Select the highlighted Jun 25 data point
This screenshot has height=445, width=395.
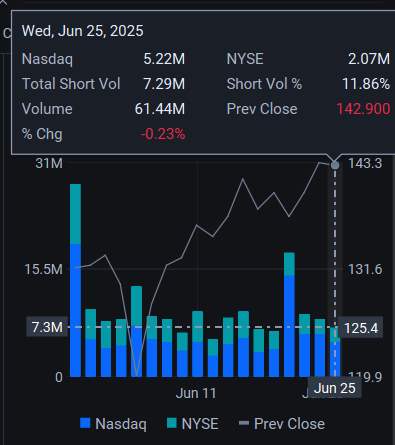[x=335, y=165]
